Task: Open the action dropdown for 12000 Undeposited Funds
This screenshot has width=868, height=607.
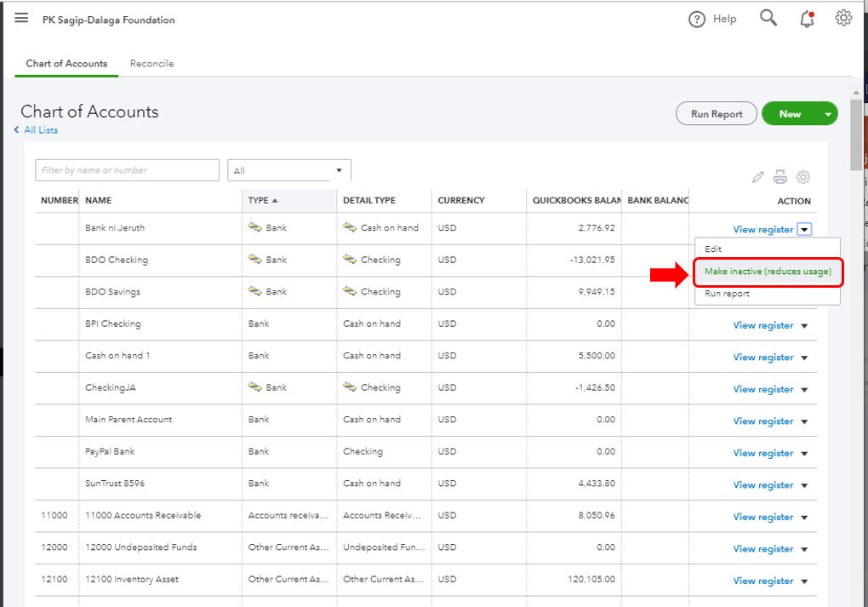Action: 804,549
